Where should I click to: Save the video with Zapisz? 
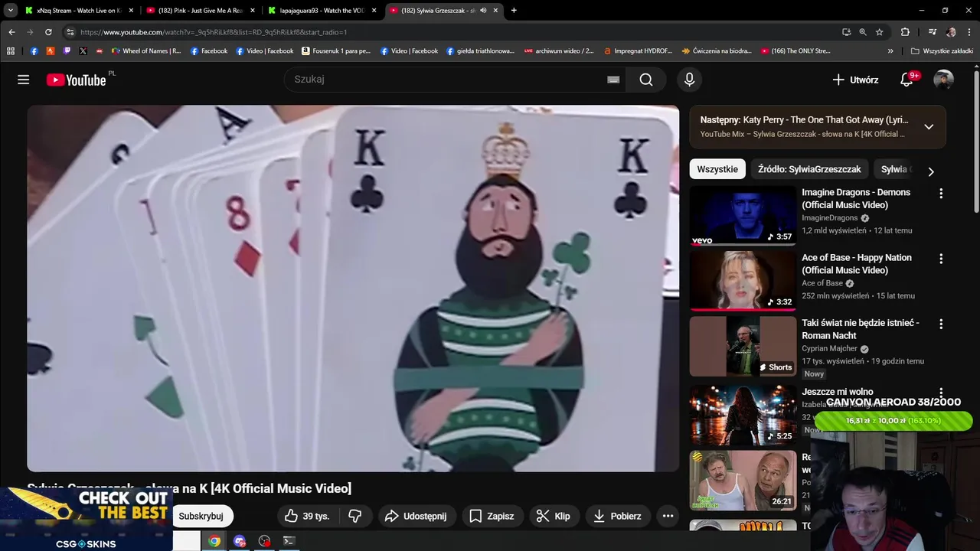pos(492,516)
